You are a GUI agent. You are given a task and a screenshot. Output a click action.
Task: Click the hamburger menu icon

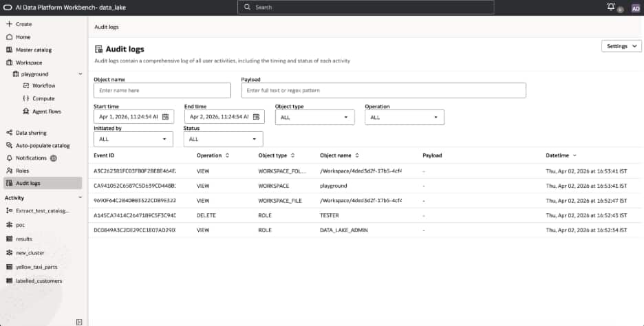pyautogui.click(x=8, y=7)
